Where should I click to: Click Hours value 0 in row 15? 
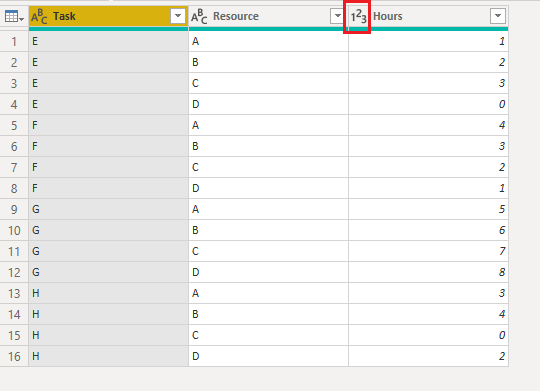(428, 335)
